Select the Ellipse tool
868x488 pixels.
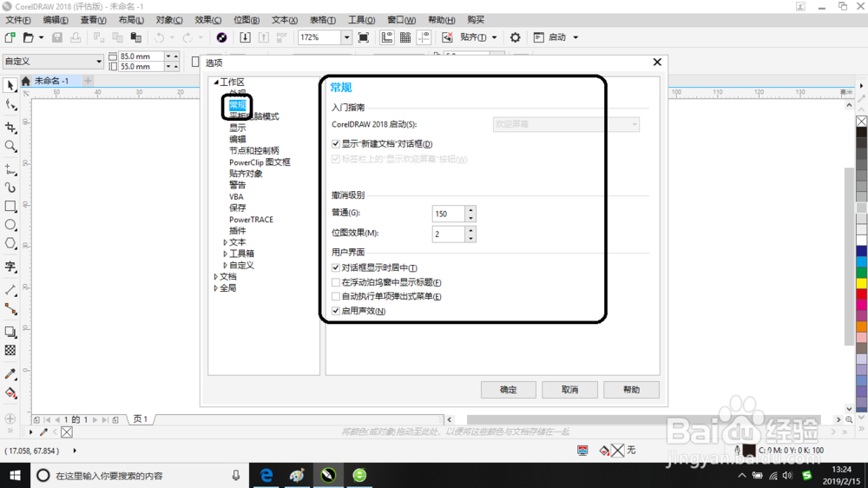[x=10, y=225]
